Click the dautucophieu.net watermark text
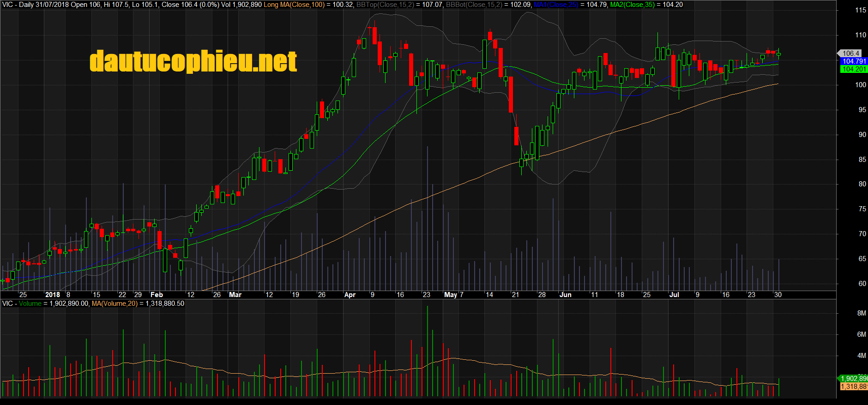The image size is (868, 405). tap(193, 62)
